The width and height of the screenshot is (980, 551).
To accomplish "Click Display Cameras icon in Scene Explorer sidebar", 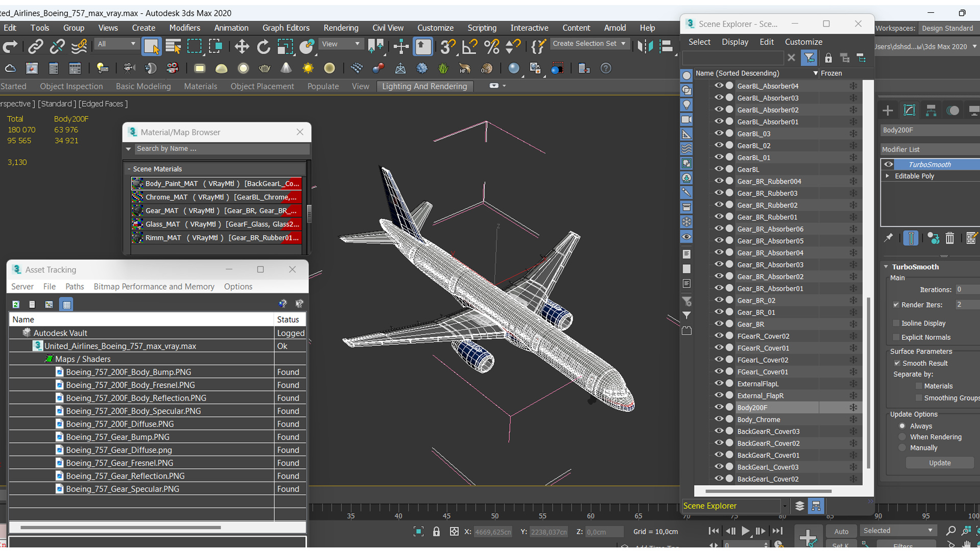I will [687, 119].
